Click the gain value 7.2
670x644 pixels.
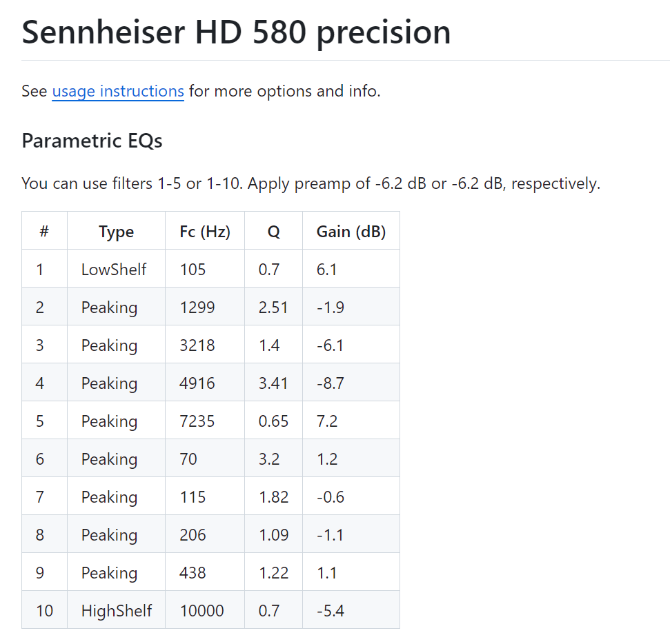coord(327,421)
